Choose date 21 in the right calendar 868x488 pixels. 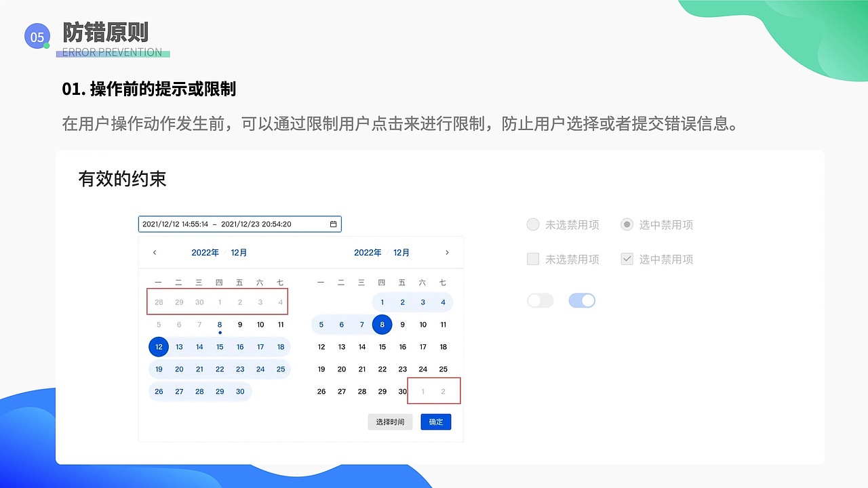tap(362, 369)
